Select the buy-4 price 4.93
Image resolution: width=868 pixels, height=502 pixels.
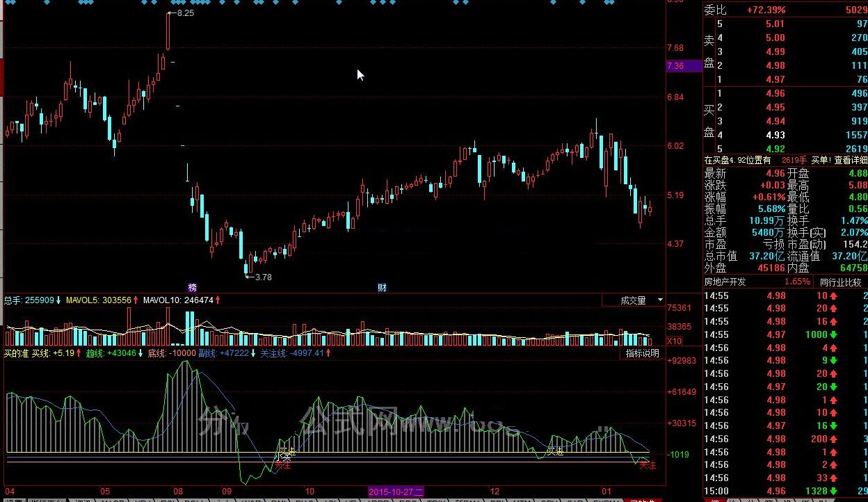775,135
